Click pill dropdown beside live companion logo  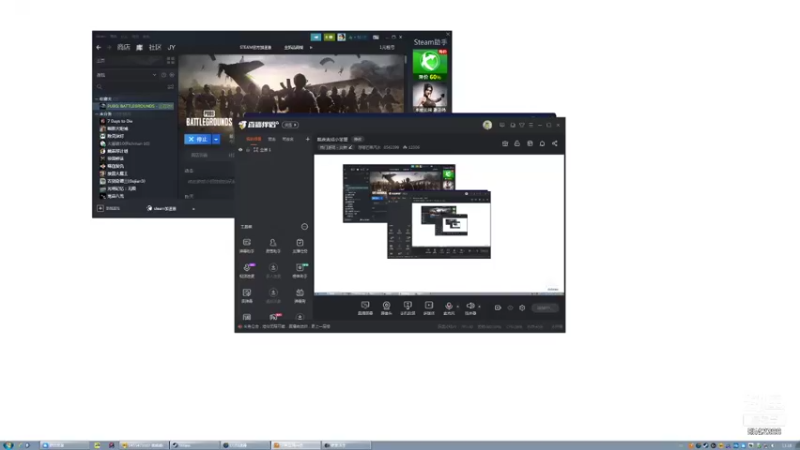tap(290, 125)
